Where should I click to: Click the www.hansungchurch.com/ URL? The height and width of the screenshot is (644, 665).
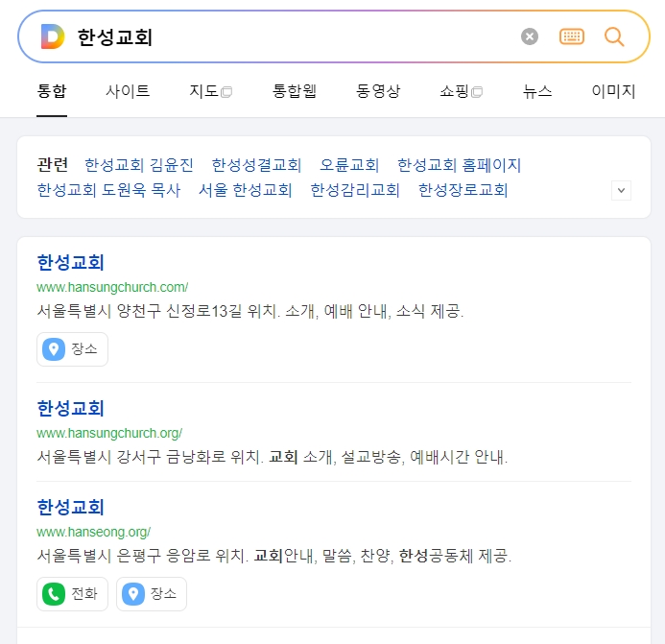tap(112, 287)
